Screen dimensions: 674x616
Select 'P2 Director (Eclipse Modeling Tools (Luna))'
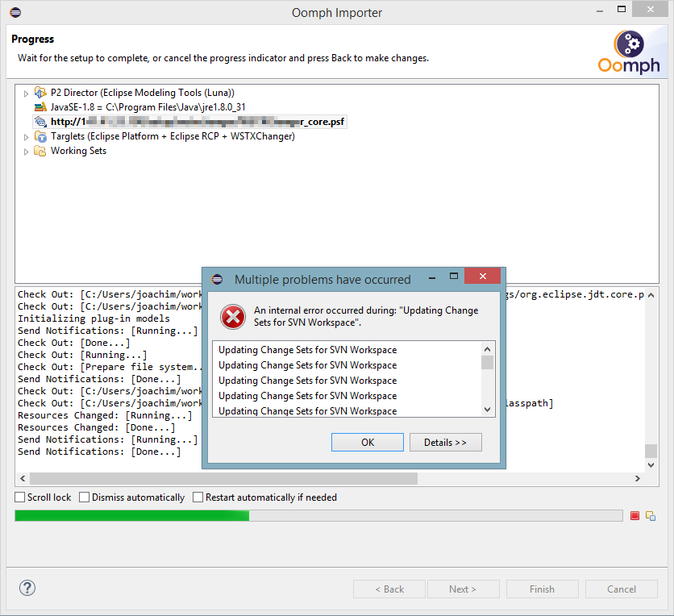point(142,93)
